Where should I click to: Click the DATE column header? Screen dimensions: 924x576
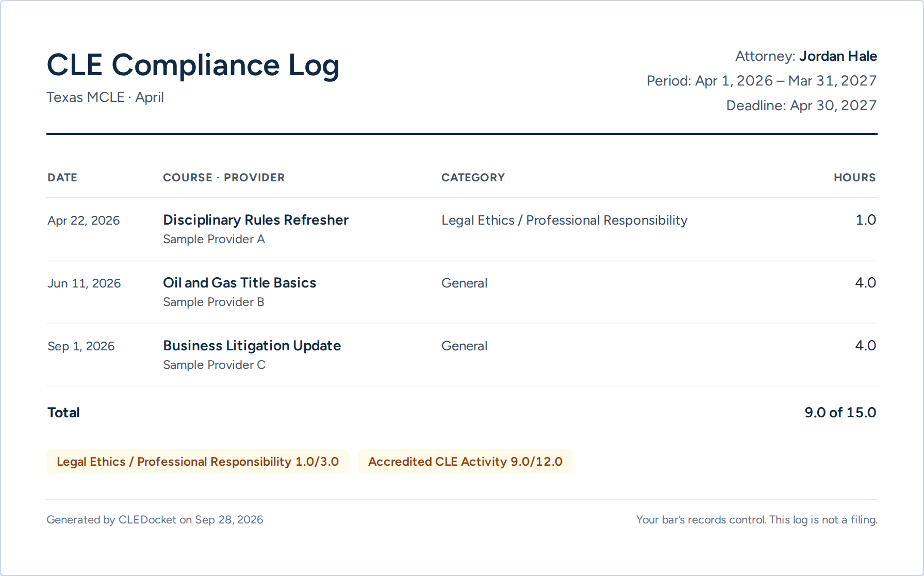tap(62, 178)
